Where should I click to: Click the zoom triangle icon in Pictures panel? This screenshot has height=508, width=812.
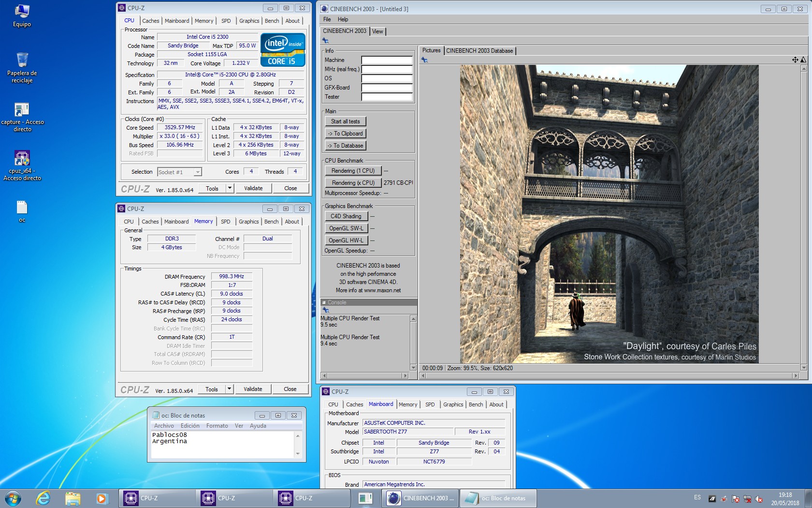(x=803, y=60)
